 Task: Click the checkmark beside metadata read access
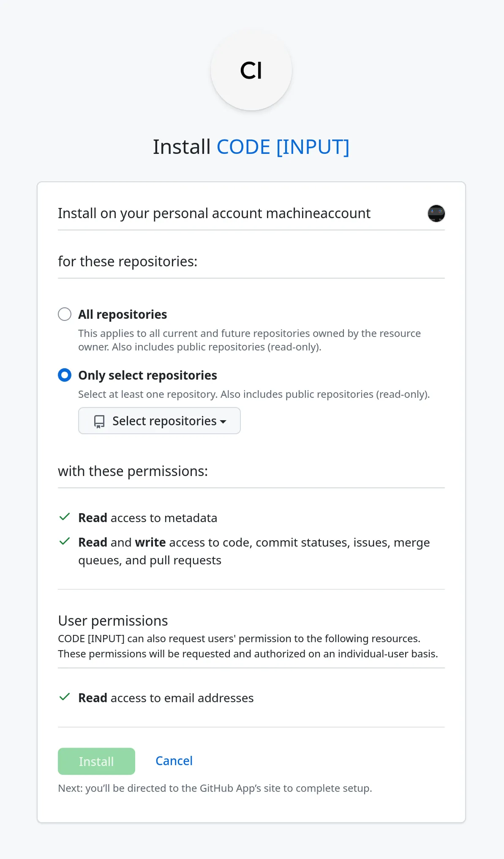[x=65, y=517]
